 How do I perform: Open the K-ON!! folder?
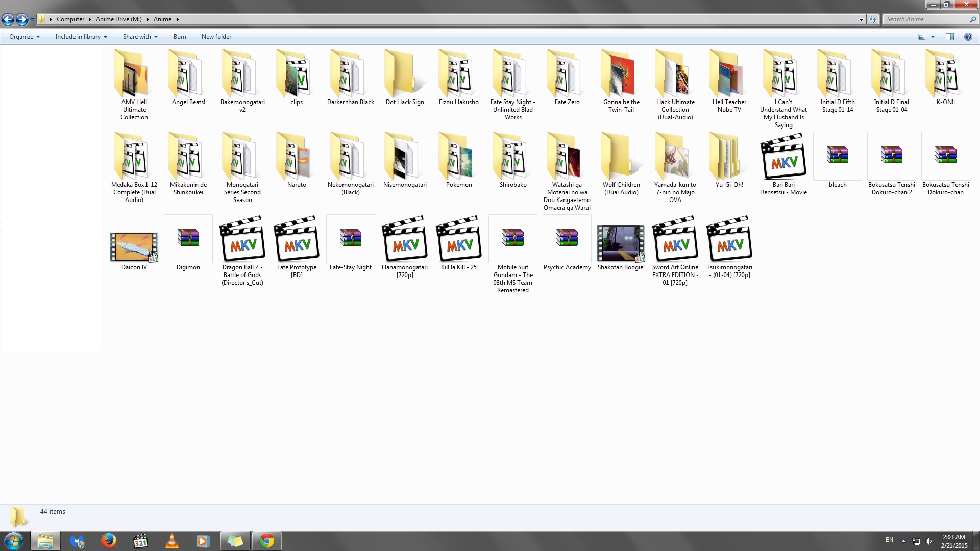945,77
